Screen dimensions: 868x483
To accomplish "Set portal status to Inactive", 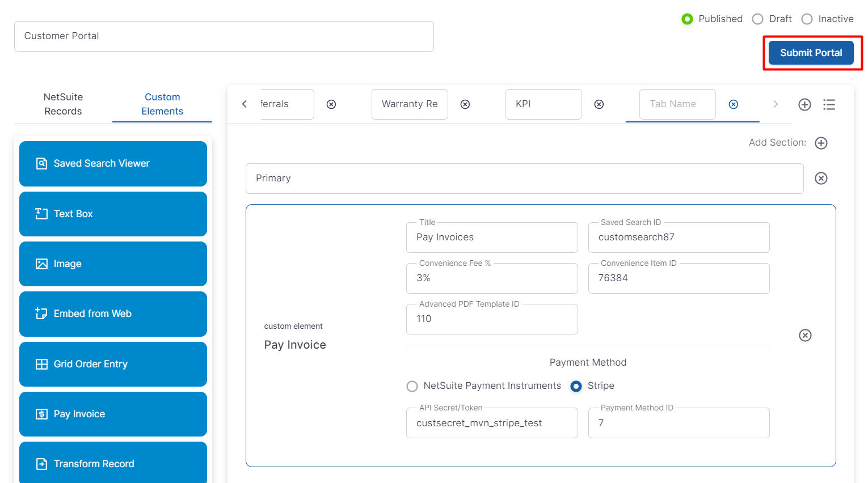I will point(807,19).
